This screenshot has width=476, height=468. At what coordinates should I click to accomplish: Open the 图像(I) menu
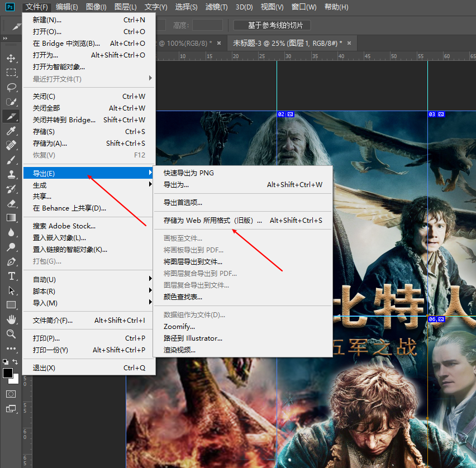click(96, 7)
